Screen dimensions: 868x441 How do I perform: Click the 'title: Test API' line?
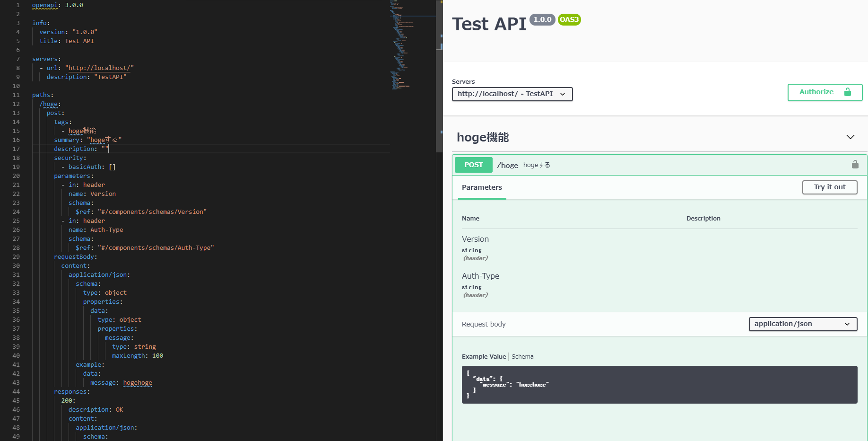(x=67, y=41)
